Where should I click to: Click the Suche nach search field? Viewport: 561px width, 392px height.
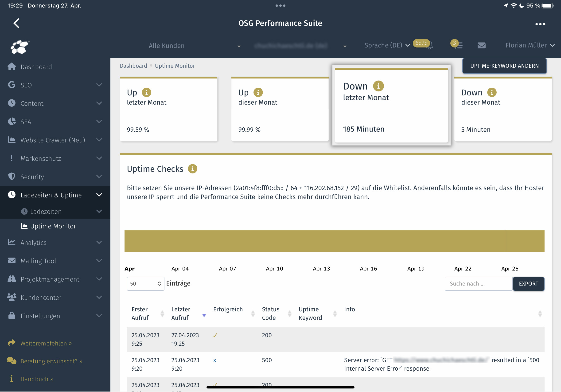point(478,284)
